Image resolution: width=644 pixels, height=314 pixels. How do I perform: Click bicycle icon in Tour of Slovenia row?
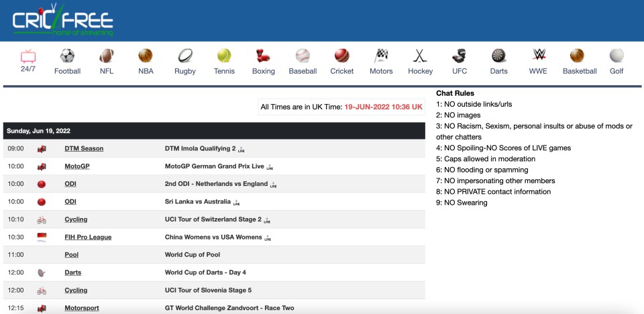42,291
